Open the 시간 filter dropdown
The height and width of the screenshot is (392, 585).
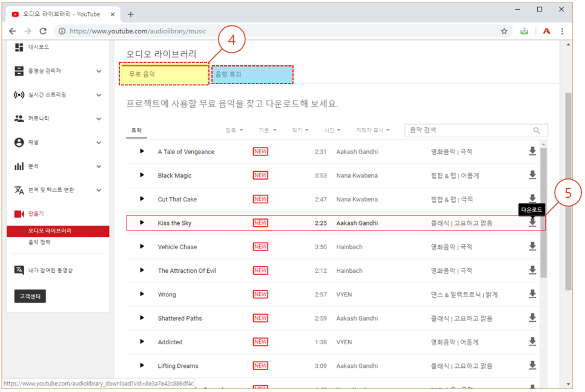pyautogui.click(x=332, y=130)
